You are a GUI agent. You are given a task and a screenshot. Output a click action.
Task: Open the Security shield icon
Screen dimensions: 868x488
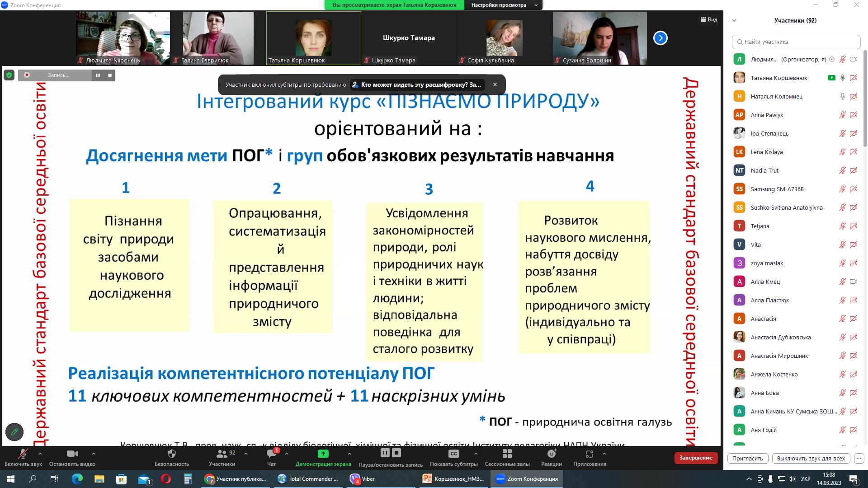pyautogui.click(x=171, y=454)
